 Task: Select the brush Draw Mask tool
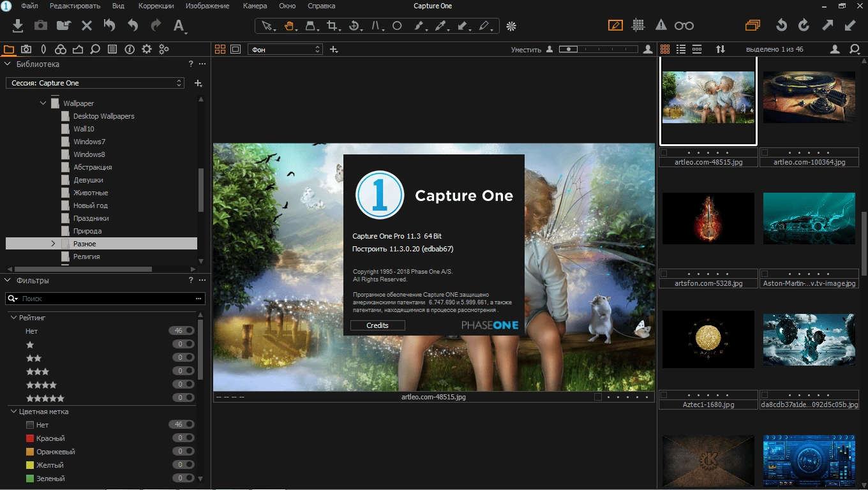pos(419,26)
